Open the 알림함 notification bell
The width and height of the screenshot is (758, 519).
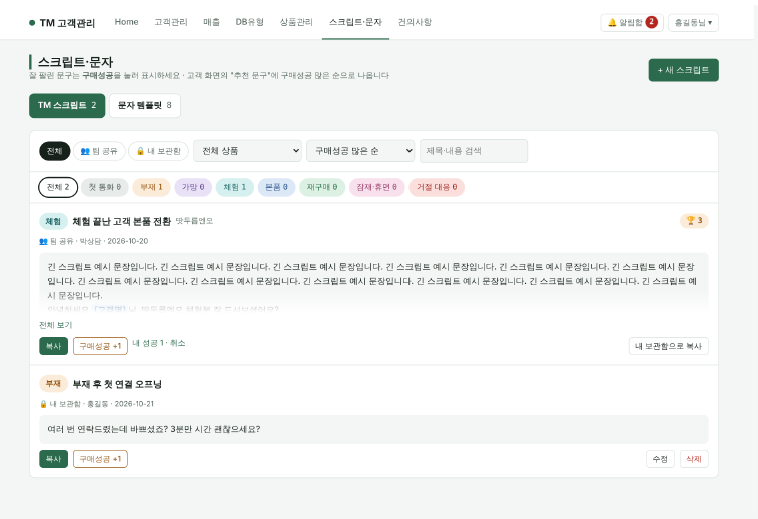(632, 22)
